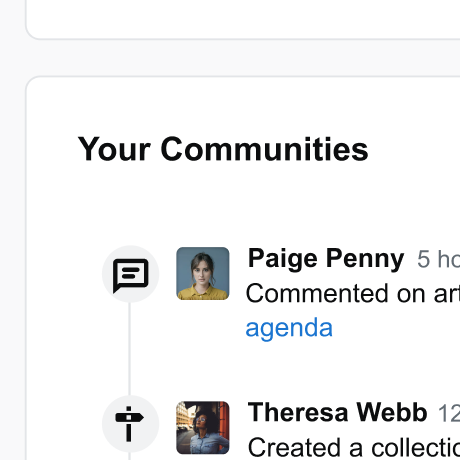
Task: Click the comment bubble activity icon
Action: pos(130,275)
